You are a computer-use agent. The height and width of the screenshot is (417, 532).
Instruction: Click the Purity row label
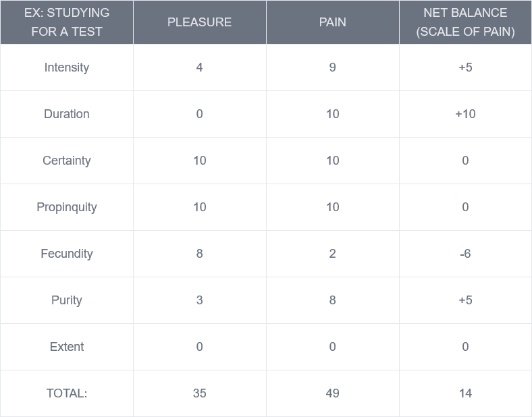pyautogui.click(x=66, y=300)
